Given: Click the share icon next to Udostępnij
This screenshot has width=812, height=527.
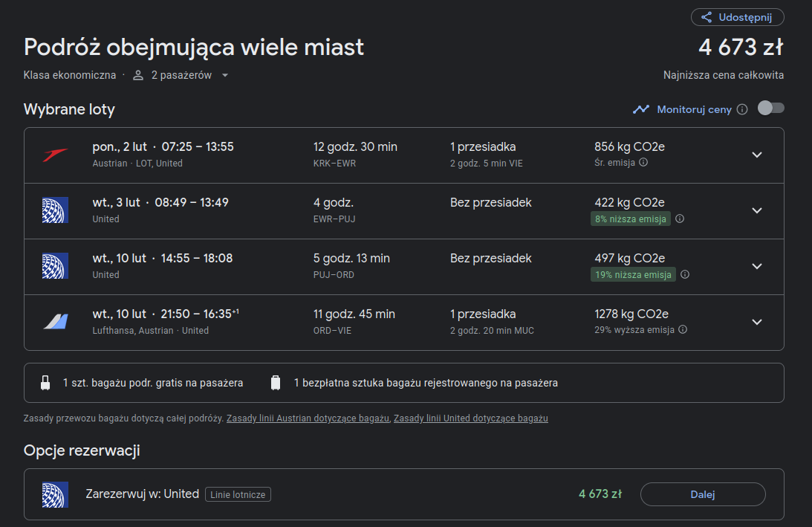Looking at the screenshot, I should pyautogui.click(x=707, y=17).
